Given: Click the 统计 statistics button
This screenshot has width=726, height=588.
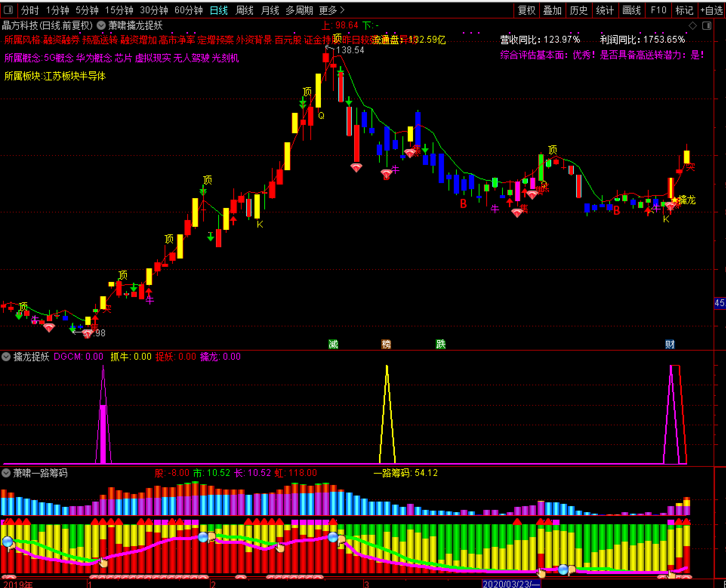Looking at the screenshot, I should click(x=605, y=10).
